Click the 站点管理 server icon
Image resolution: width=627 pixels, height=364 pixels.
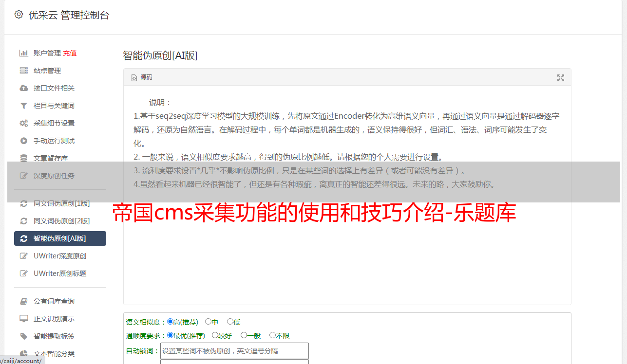[23, 71]
